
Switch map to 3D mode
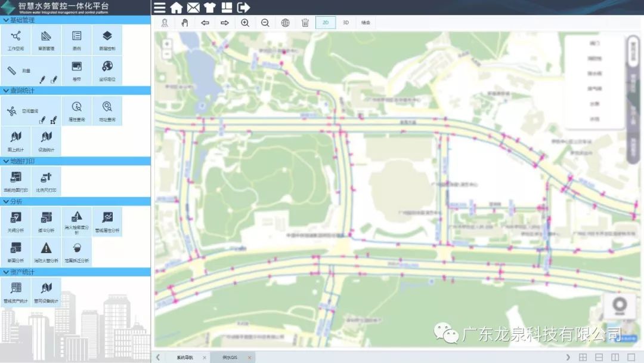pyautogui.click(x=345, y=23)
